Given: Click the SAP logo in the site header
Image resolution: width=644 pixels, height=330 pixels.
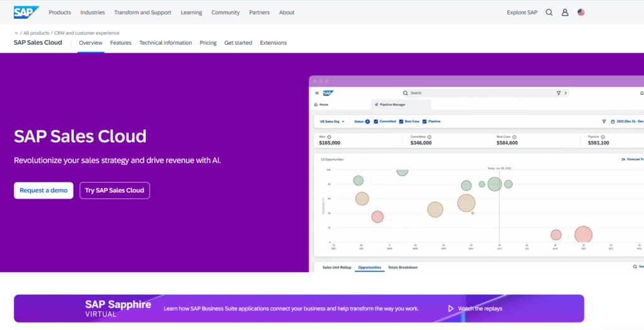Looking at the screenshot, I should coord(26,13).
